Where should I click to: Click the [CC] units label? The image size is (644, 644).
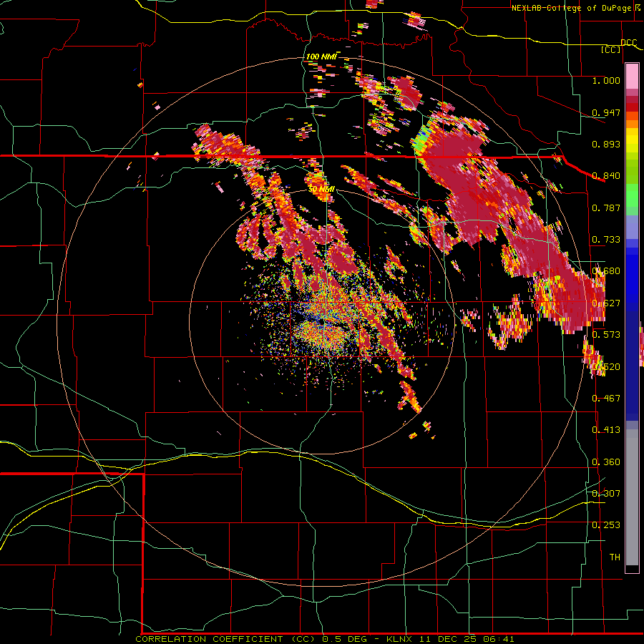[x=611, y=49]
